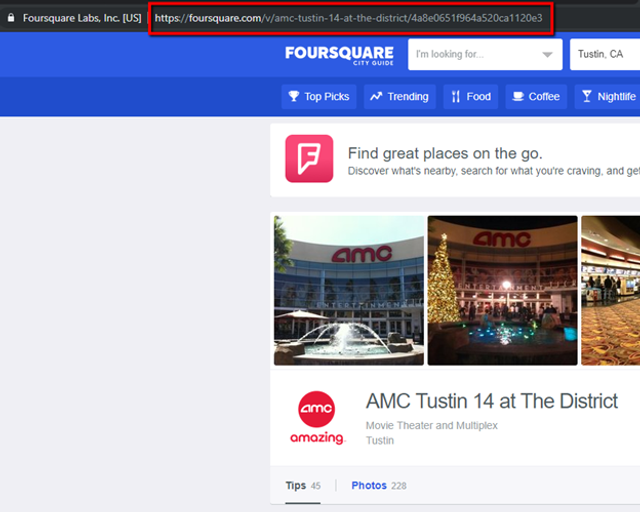Open the AMC lobby interior photo
Screen dimensions: 640x512
tap(611, 290)
